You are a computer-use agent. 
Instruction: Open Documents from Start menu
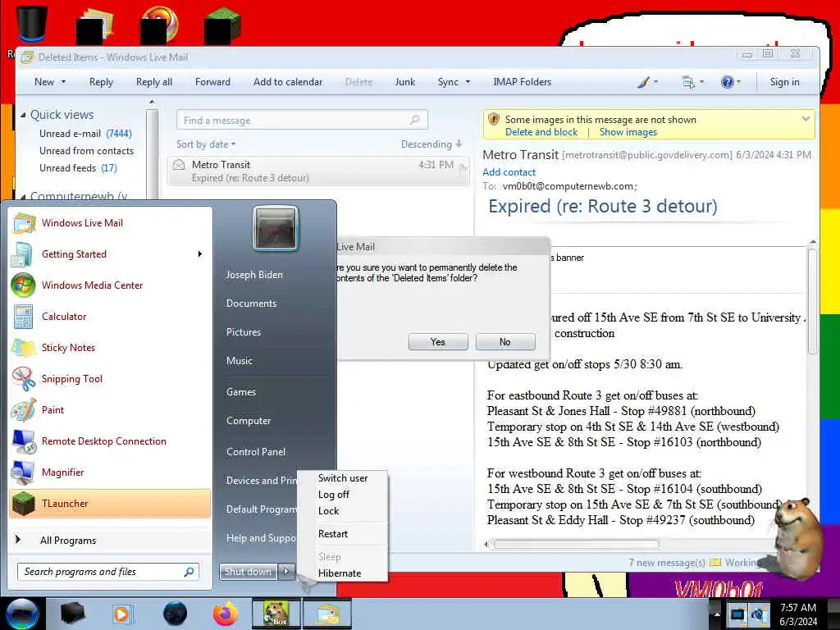click(251, 304)
